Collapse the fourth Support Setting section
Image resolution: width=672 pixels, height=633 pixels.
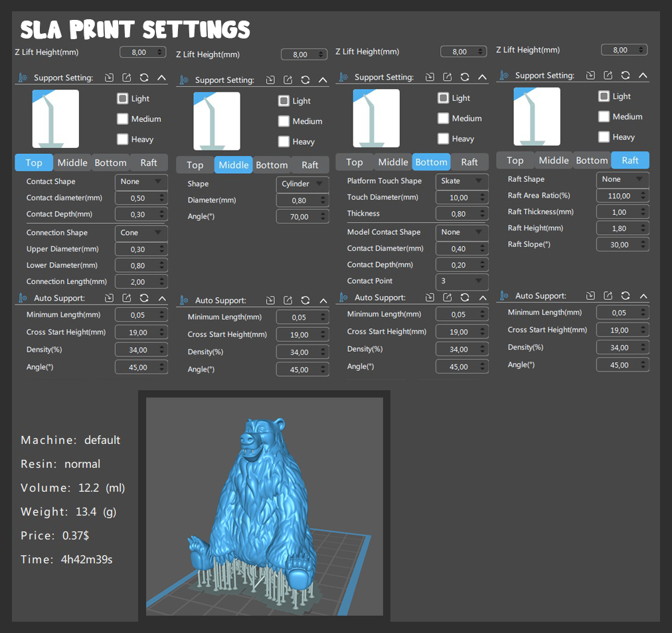click(x=643, y=76)
